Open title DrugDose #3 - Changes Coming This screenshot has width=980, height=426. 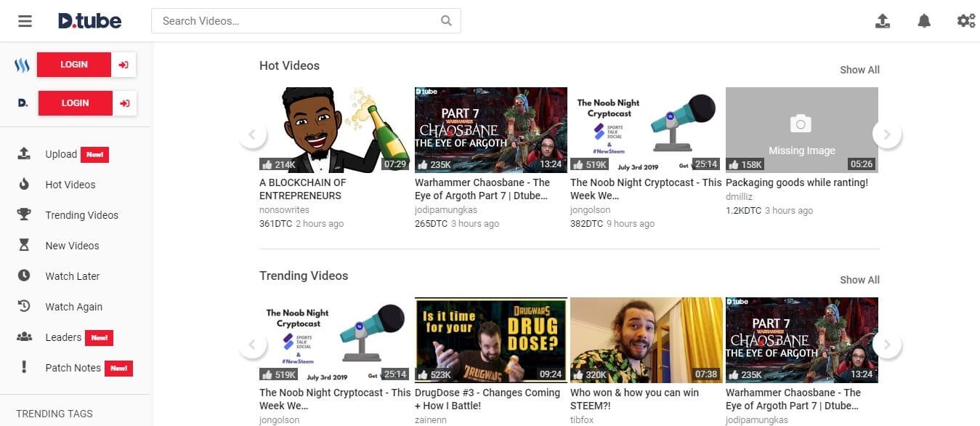pos(487,399)
